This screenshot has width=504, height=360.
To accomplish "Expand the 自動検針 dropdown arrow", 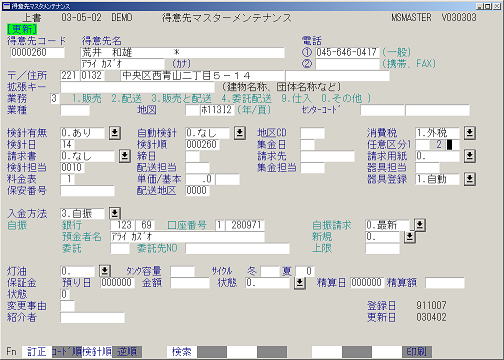I will [239, 133].
